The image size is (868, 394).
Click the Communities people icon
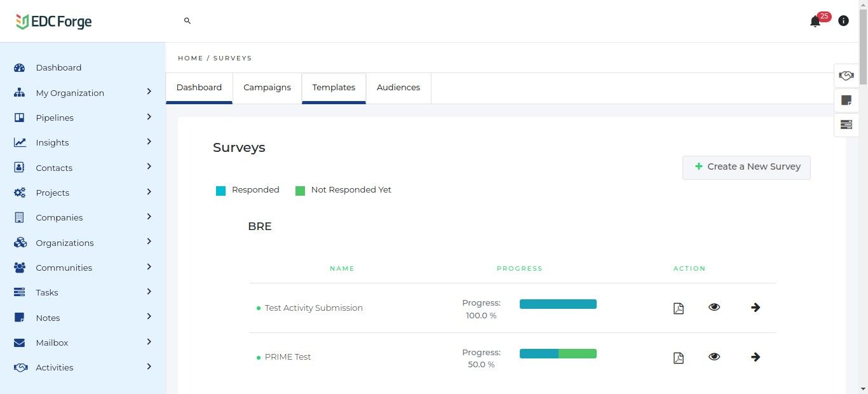pos(20,268)
